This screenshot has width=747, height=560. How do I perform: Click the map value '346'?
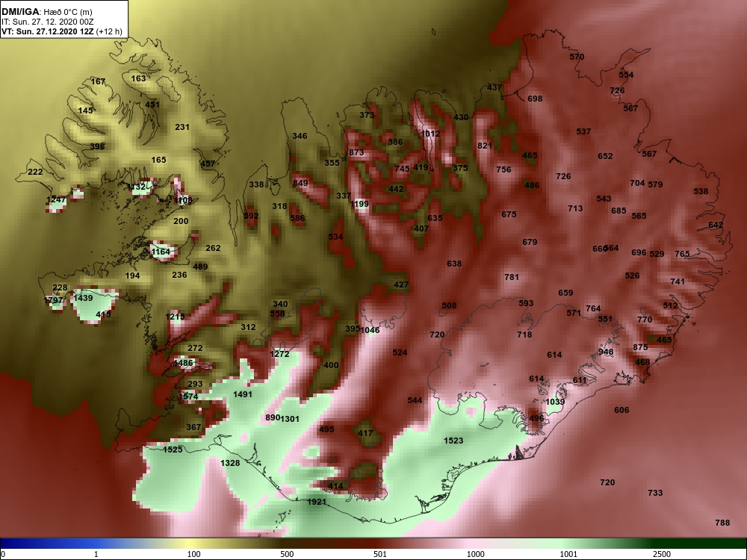click(300, 136)
